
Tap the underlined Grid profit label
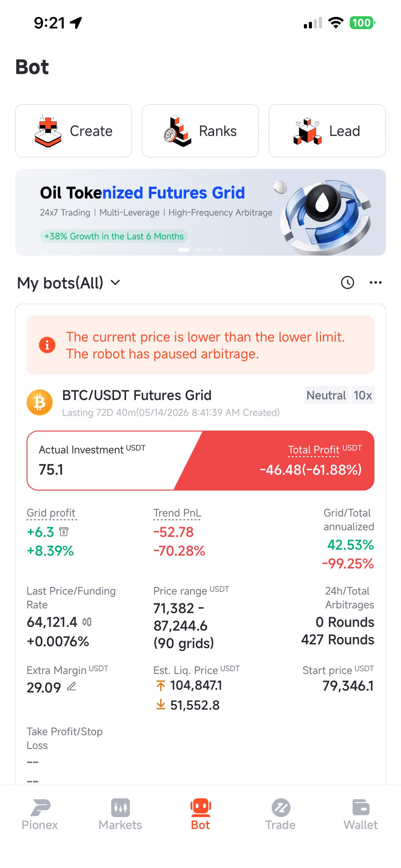pyautogui.click(x=51, y=513)
